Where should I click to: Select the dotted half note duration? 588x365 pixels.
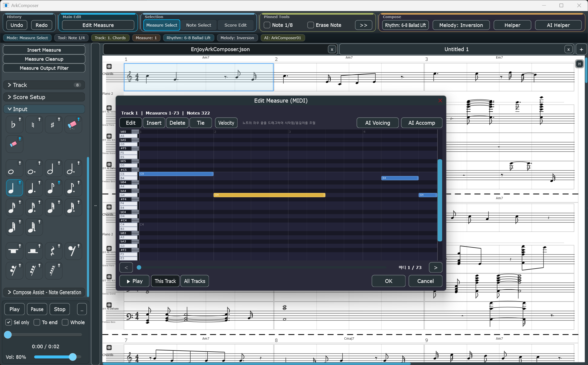(x=73, y=168)
